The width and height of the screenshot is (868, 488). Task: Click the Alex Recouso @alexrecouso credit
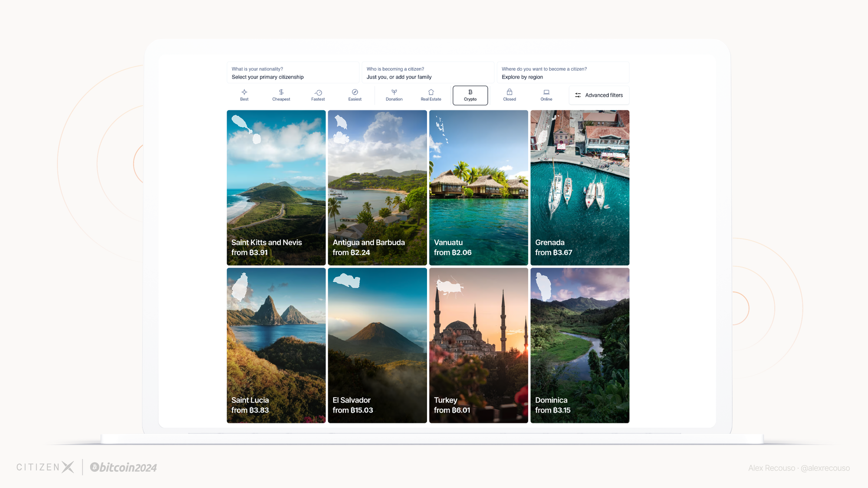(799, 468)
